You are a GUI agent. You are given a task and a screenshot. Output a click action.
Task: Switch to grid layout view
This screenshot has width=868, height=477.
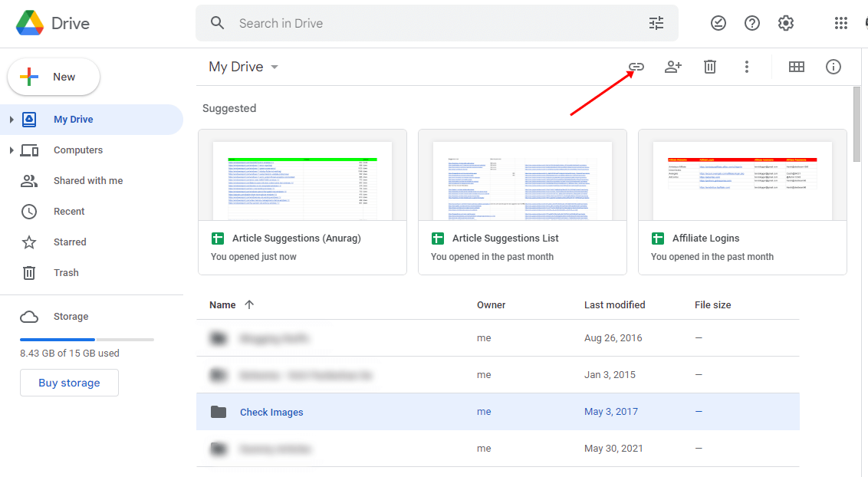(797, 67)
